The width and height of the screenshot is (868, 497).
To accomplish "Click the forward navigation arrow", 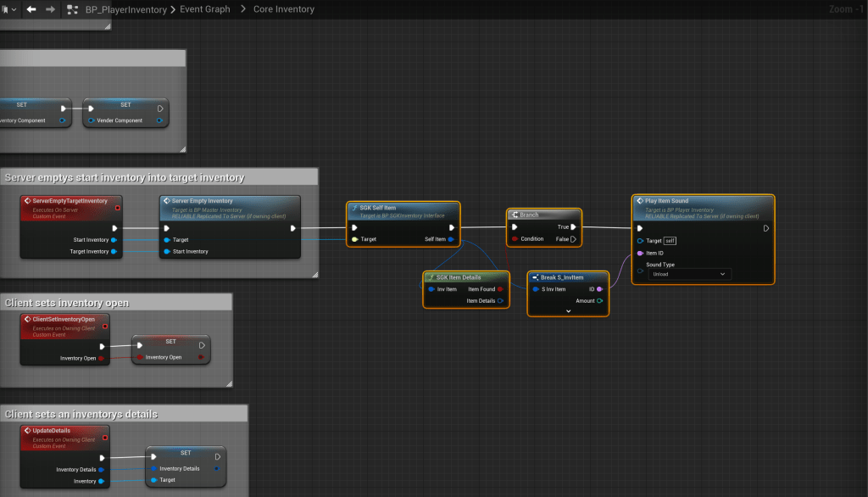I will [x=50, y=9].
